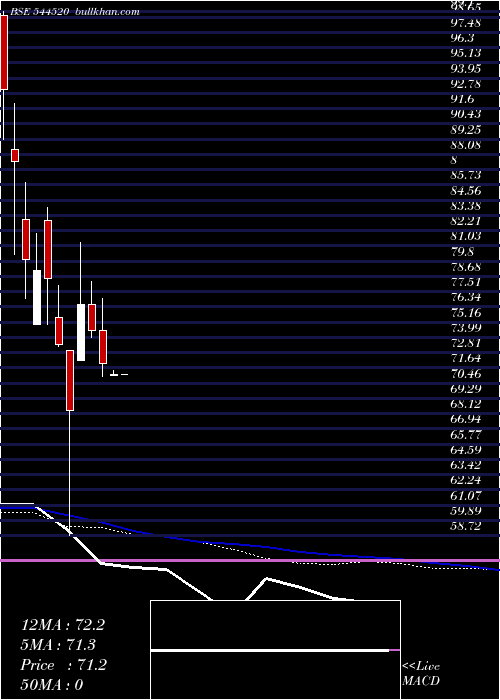Screen dimensions: 500x700
Task: Click the 12MA : 72.2 readout
Action: tap(63, 625)
